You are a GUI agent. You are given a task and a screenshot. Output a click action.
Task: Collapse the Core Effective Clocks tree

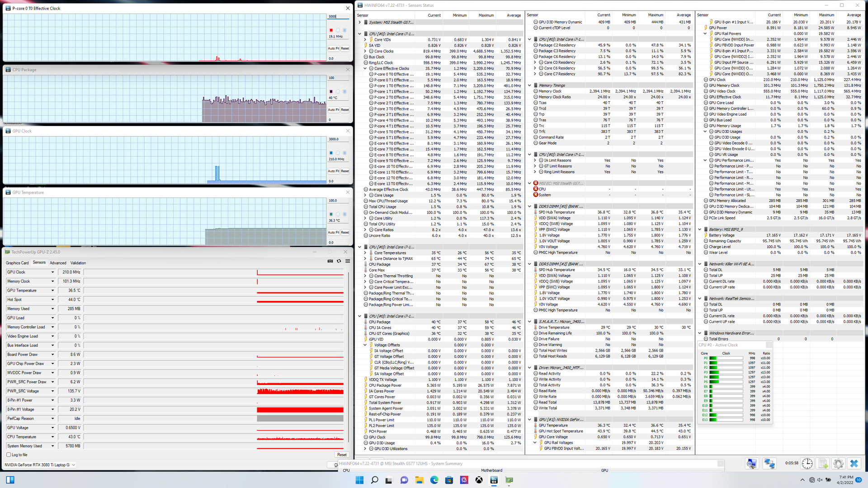tap(365, 69)
